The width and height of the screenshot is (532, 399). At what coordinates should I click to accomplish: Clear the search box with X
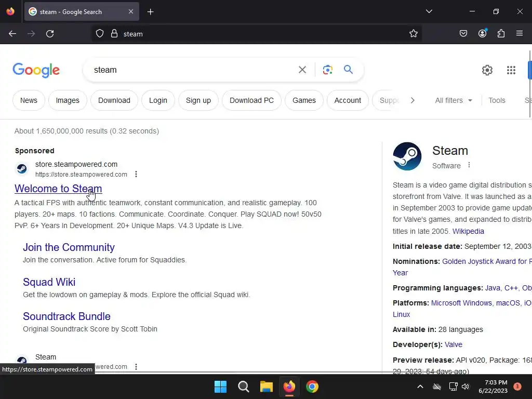point(302,70)
